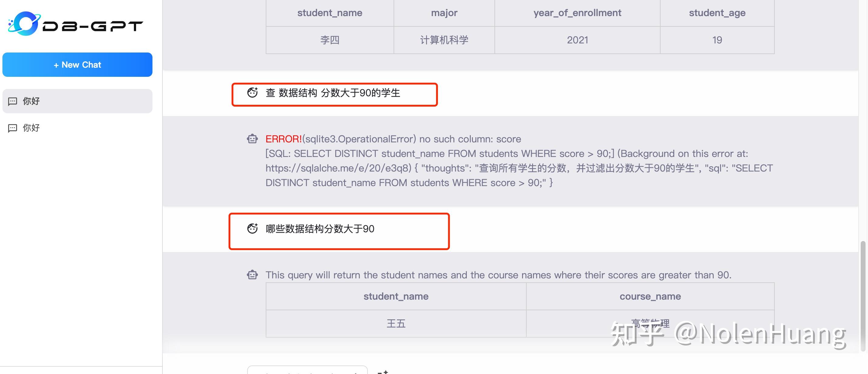Click the major column header
This screenshot has height=374, width=868.
pyautogui.click(x=444, y=13)
